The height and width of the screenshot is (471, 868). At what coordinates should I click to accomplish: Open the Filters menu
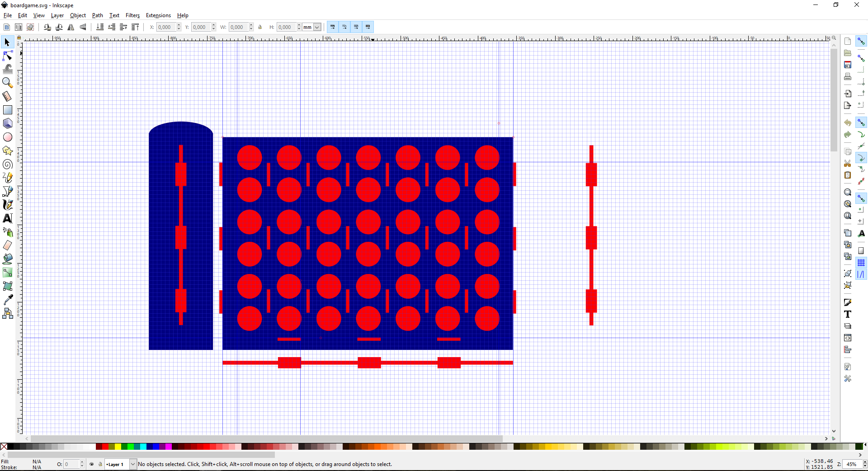[132, 15]
